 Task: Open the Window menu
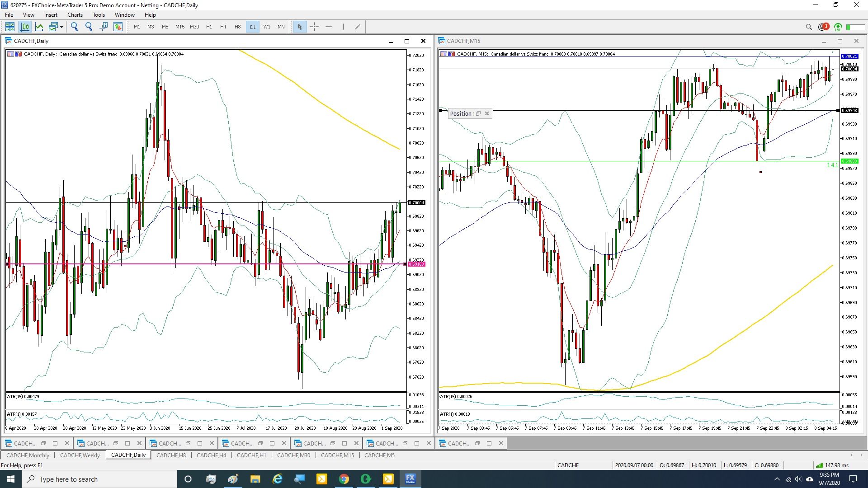pyautogui.click(x=124, y=15)
